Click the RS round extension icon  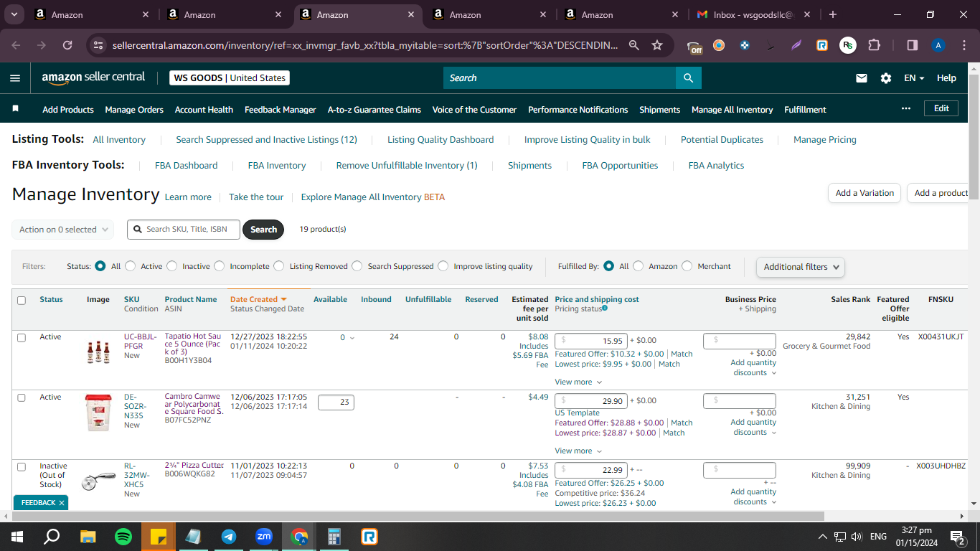848,45
